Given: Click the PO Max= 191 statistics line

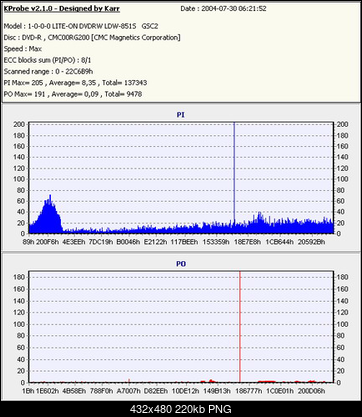Looking at the screenshot, I should (x=73, y=94).
